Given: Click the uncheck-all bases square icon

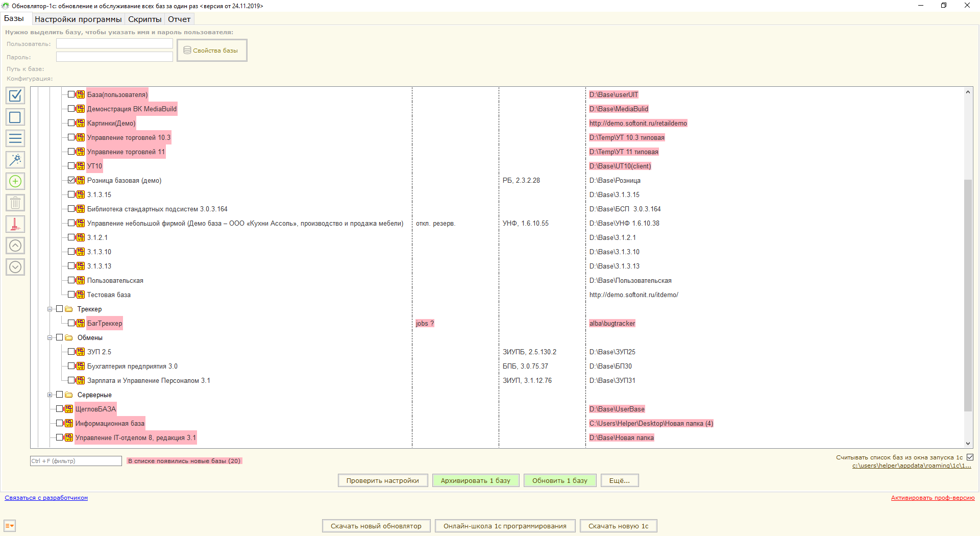Looking at the screenshot, I should tap(15, 117).
